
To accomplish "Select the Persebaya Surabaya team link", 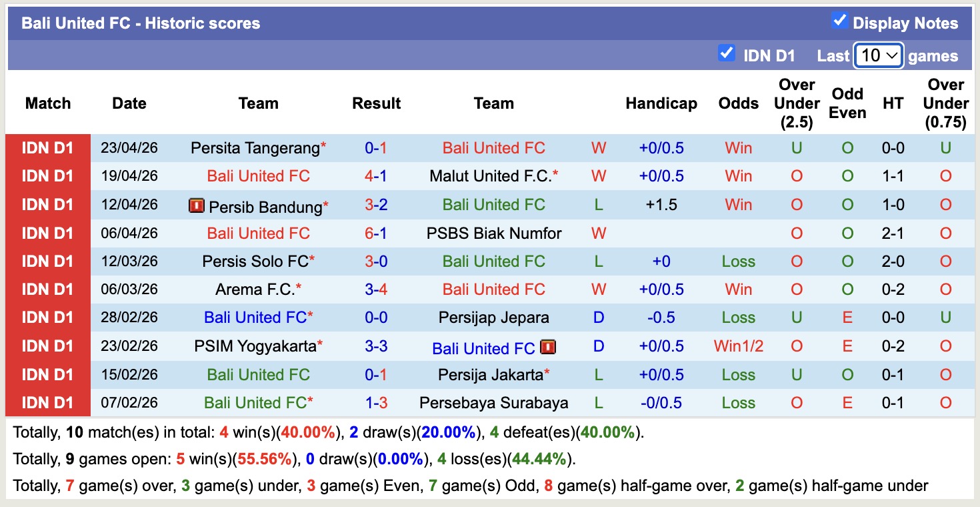I will coord(494,403).
